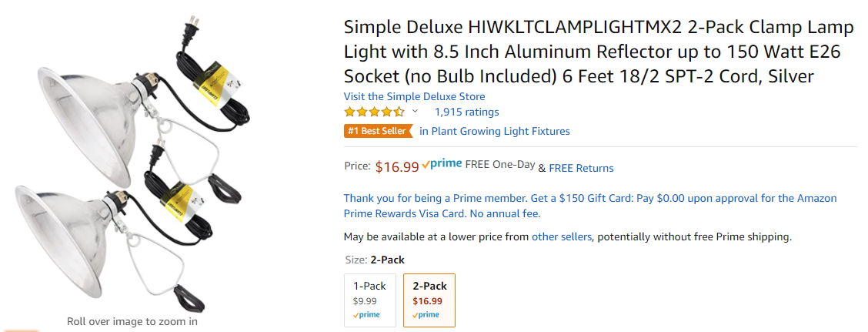868x332 pixels.
Task: Visit the Simple Deluxe Store
Action: pos(414,96)
